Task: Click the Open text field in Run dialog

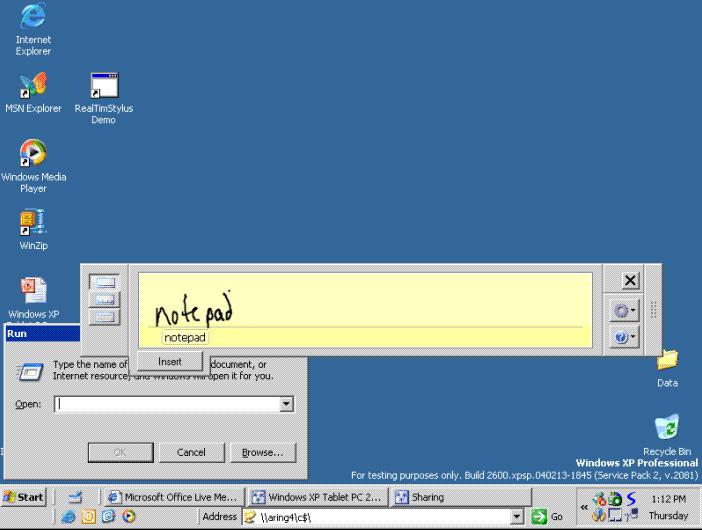Action: [168, 404]
